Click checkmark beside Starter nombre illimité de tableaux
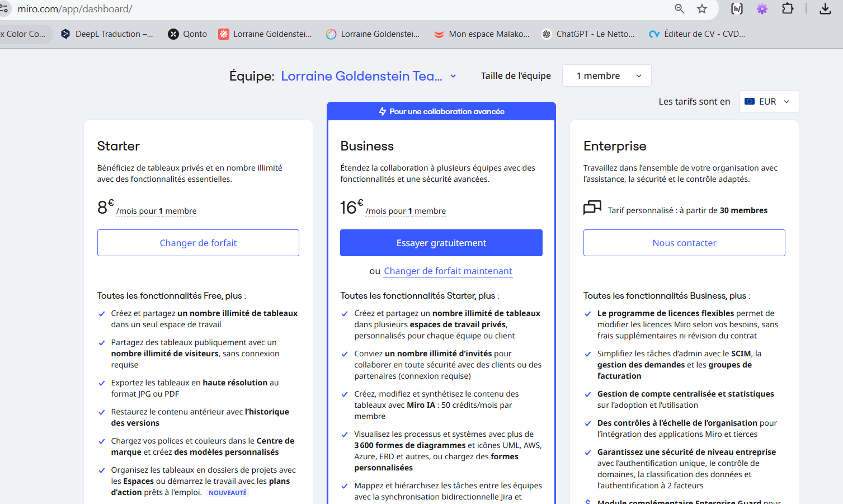 102,314
